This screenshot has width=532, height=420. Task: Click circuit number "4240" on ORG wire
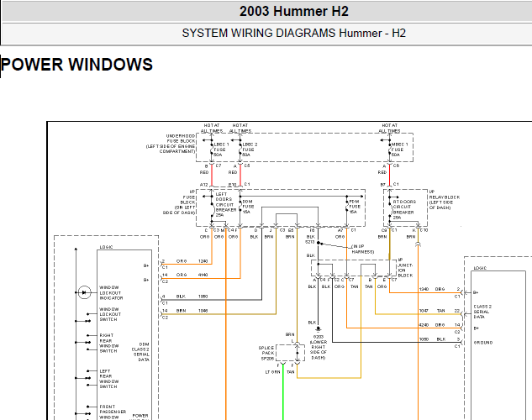[x=424, y=325]
